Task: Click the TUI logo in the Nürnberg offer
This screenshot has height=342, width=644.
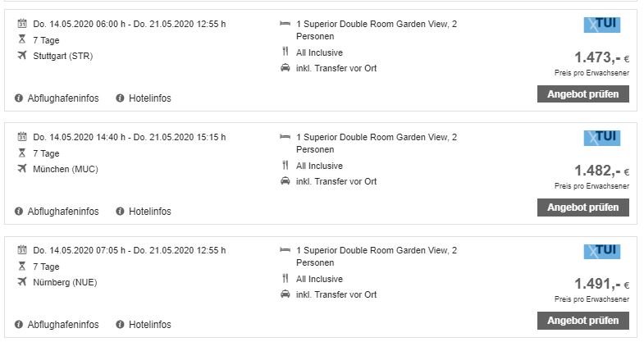Action: tap(601, 252)
